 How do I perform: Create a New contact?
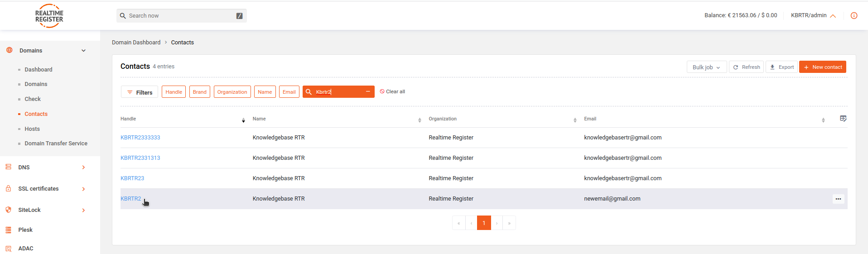pyautogui.click(x=823, y=67)
